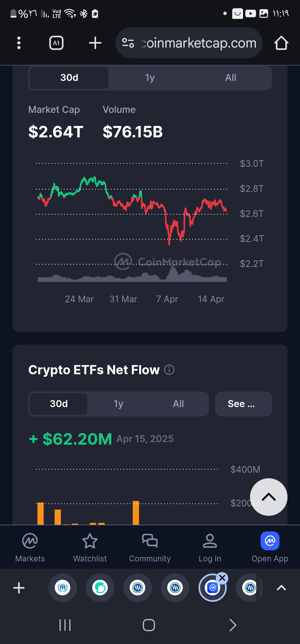The image size is (300, 644).
Task: Switch the ETF Net Flow chart to All
Action: click(178, 404)
